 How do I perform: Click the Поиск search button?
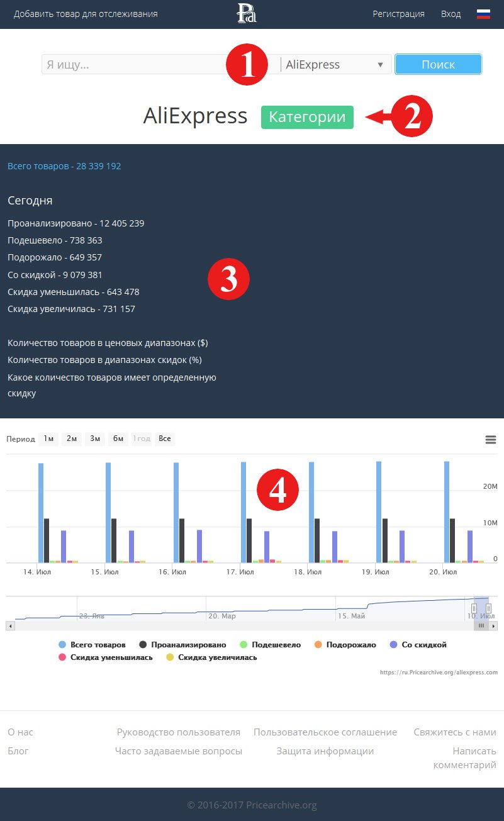438,64
